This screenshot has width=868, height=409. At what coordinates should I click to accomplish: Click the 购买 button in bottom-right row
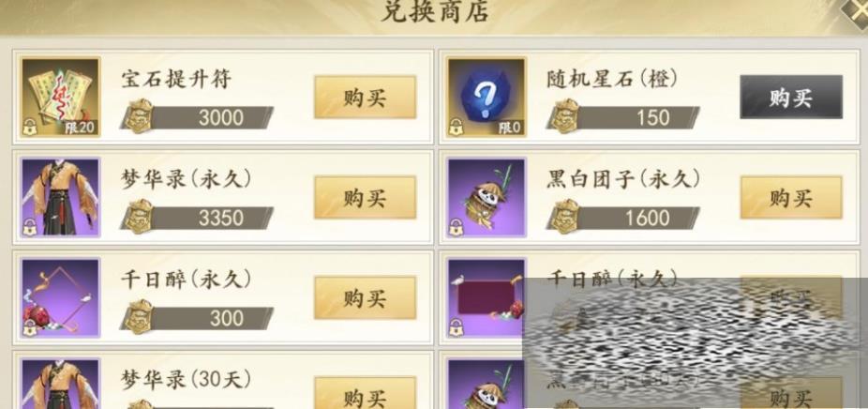pos(791,393)
